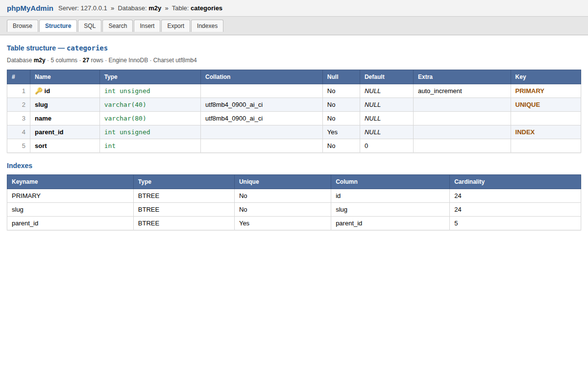Click the m2y database breadcrumb

[155, 8]
